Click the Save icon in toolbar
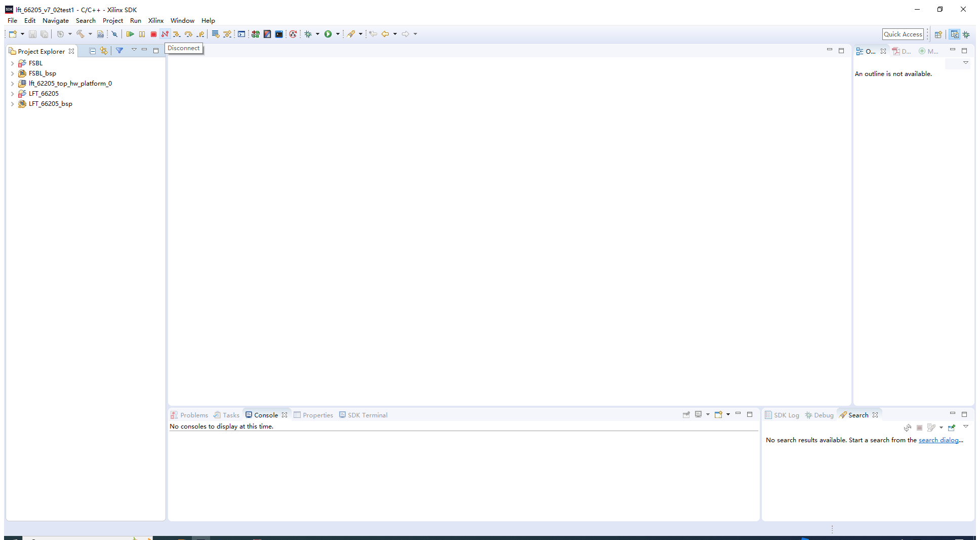Image resolution: width=980 pixels, height=540 pixels. coord(32,34)
